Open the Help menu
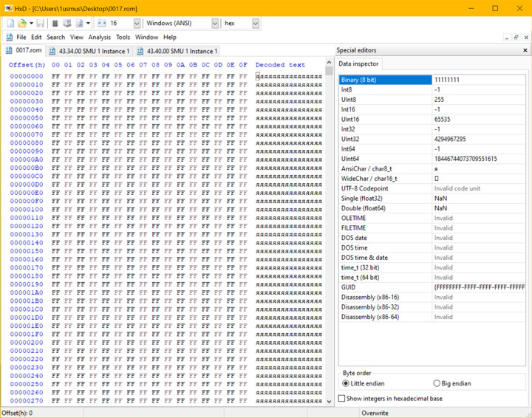The height and width of the screenshot is (418, 532). pos(170,37)
